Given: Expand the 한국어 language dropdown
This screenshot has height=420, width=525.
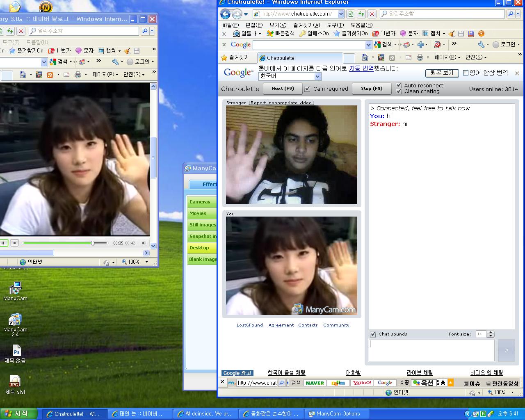Looking at the screenshot, I should coord(317,76).
